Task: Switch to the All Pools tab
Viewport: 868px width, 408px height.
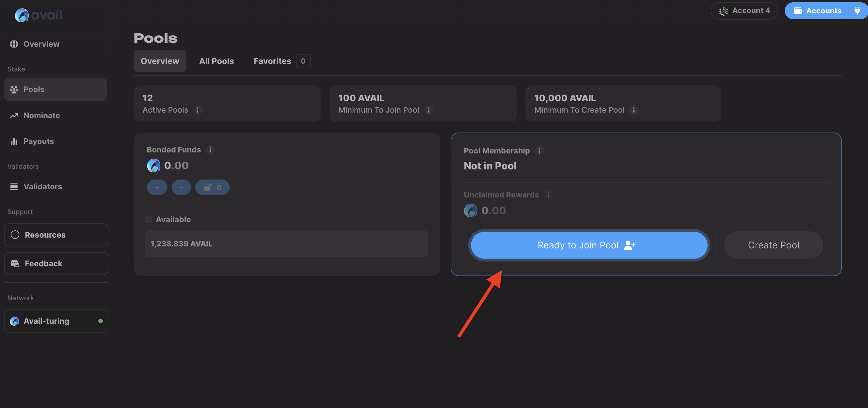Action: [x=216, y=61]
